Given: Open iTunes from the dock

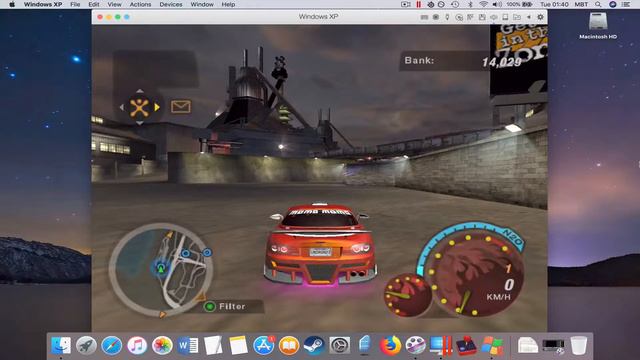Looking at the screenshot, I should [137, 345].
